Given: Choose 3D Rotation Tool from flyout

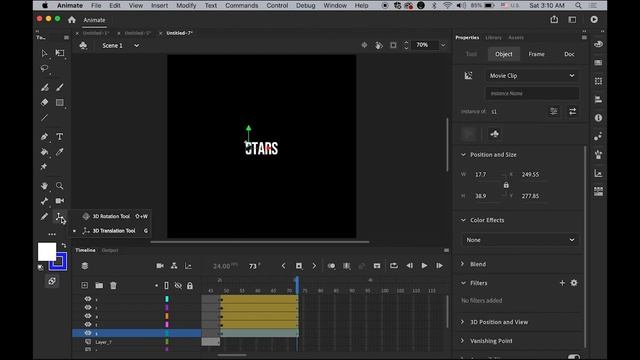Looking at the screenshot, I should click(x=111, y=216).
